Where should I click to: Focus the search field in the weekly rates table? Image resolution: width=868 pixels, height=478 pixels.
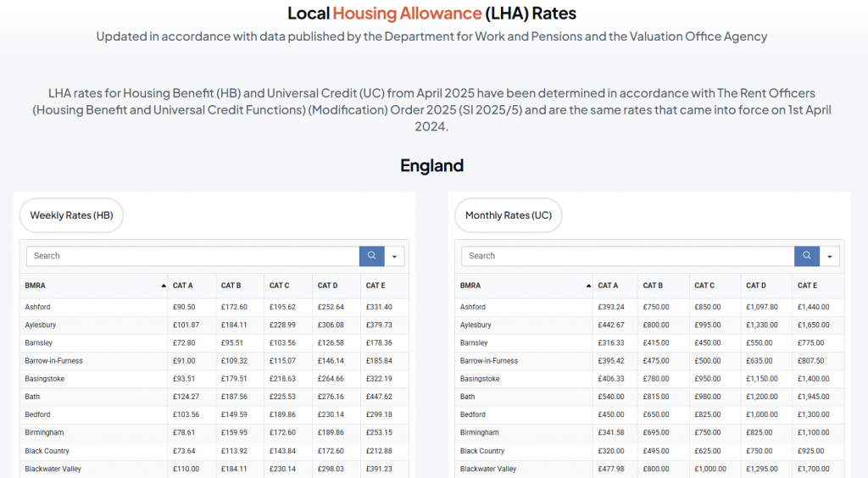click(193, 256)
